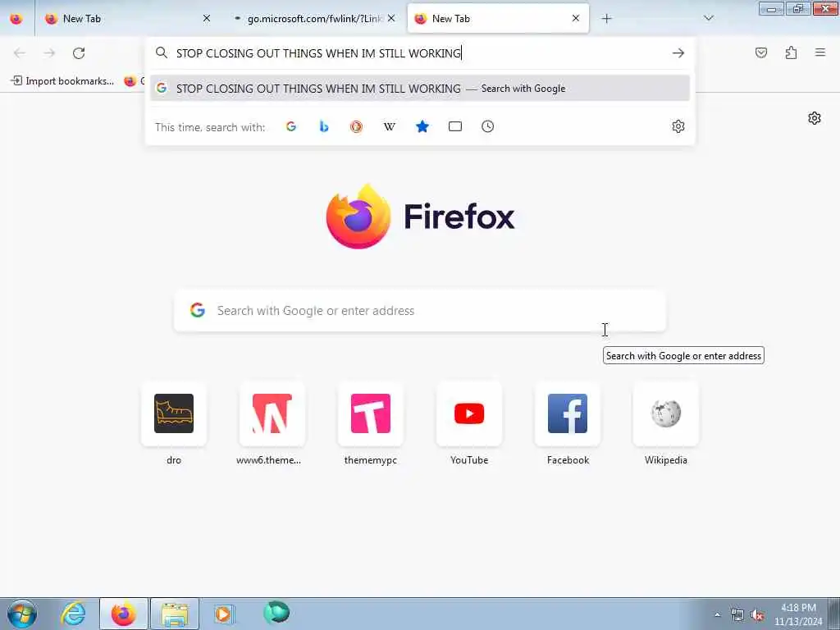The width and height of the screenshot is (840, 630).
Task: Search in Bookmarks star icon
Action: click(x=422, y=126)
